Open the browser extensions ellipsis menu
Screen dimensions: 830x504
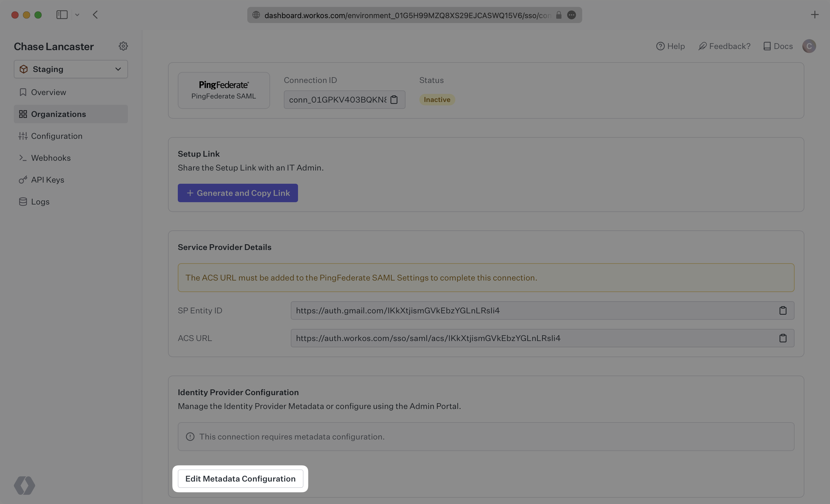coord(572,15)
